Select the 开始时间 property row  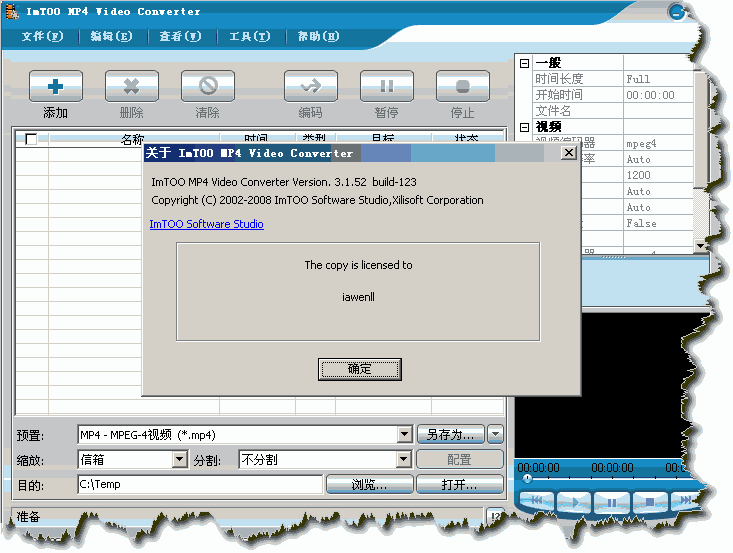click(613, 95)
